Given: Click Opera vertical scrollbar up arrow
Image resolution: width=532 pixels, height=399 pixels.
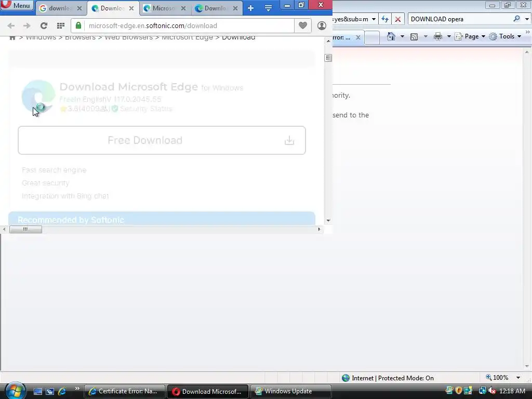Looking at the screenshot, I should (x=328, y=41).
